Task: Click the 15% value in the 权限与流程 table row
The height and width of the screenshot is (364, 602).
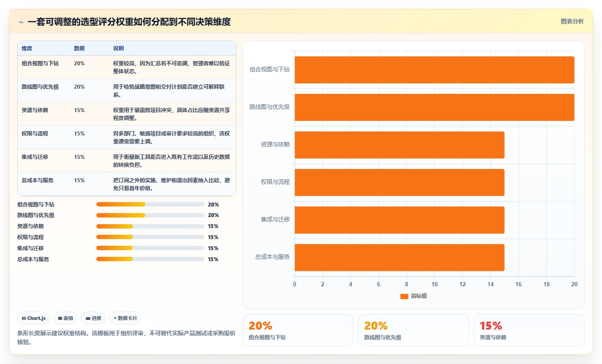Action: pos(80,134)
